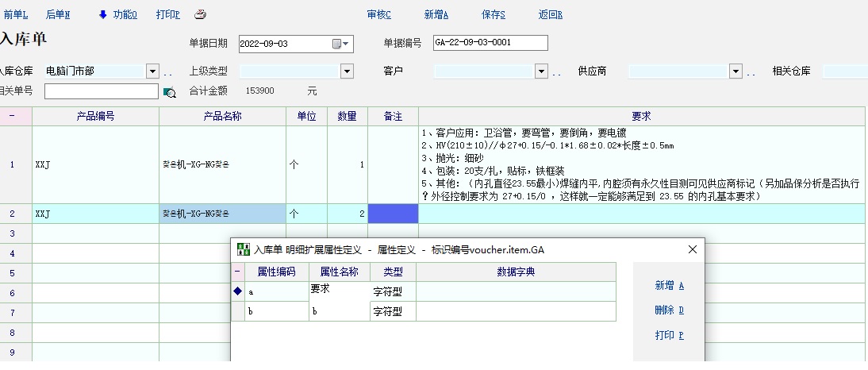Click the print preview icon in toolbar
Screen dimensions: 868x370
coord(200,14)
